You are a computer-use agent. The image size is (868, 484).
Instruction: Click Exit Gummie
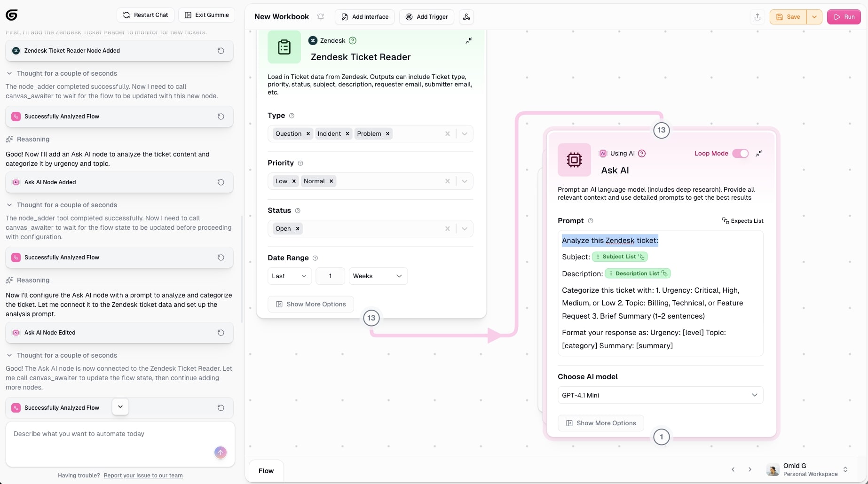206,15
